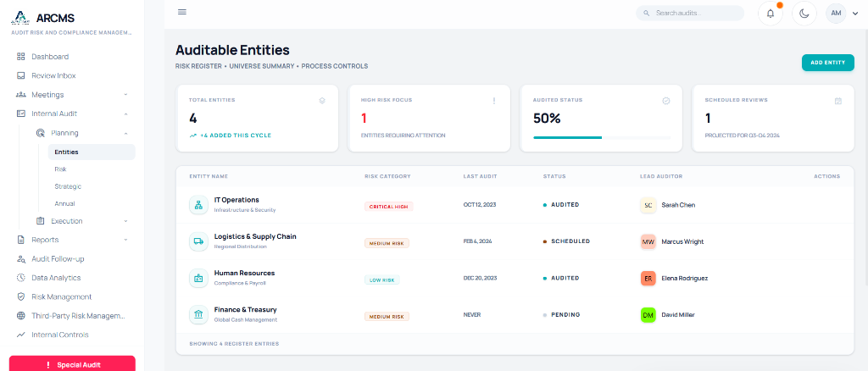This screenshot has height=371, width=868.
Task: Open Dashboard from the sidebar
Action: coord(50,57)
